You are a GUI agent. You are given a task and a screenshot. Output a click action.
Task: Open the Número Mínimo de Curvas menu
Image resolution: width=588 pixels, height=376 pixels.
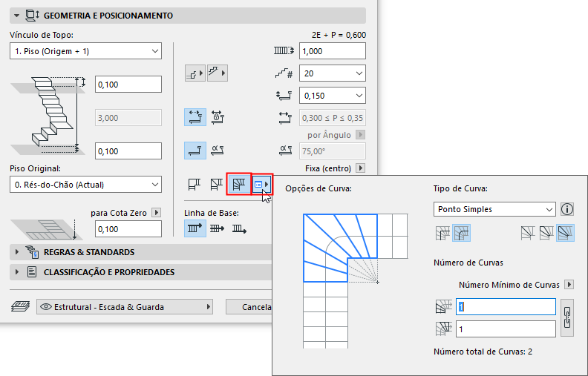tap(569, 285)
